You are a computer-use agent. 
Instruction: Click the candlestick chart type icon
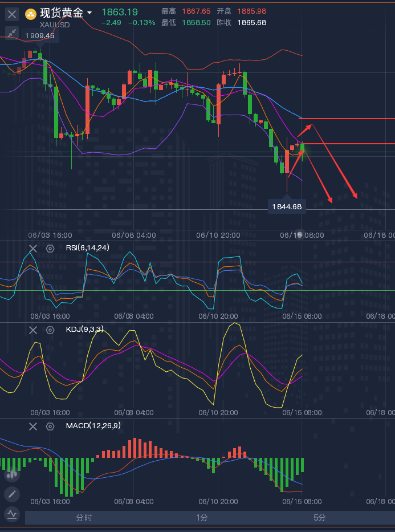point(12,473)
